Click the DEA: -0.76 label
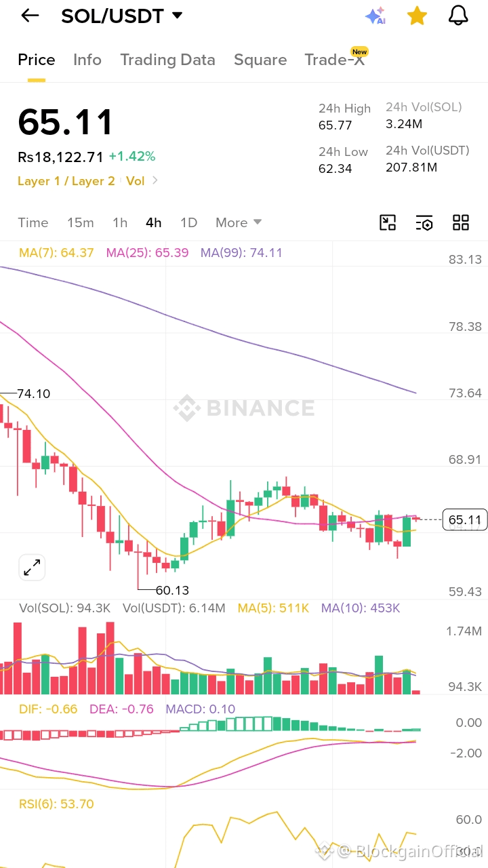 tap(121, 709)
